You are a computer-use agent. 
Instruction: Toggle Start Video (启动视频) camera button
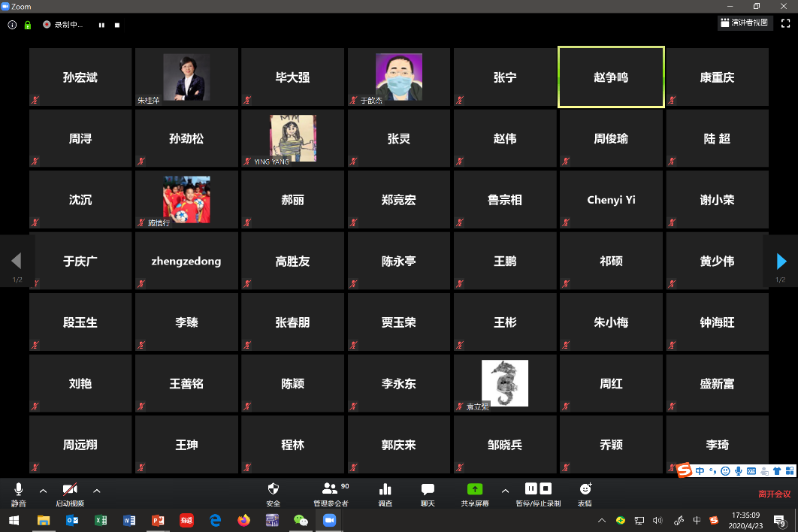pyautogui.click(x=70, y=490)
